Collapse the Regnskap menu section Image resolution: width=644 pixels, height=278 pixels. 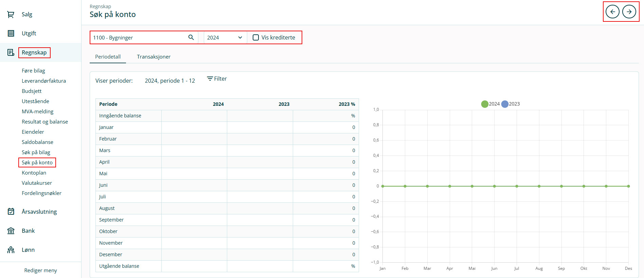pyautogui.click(x=34, y=52)
